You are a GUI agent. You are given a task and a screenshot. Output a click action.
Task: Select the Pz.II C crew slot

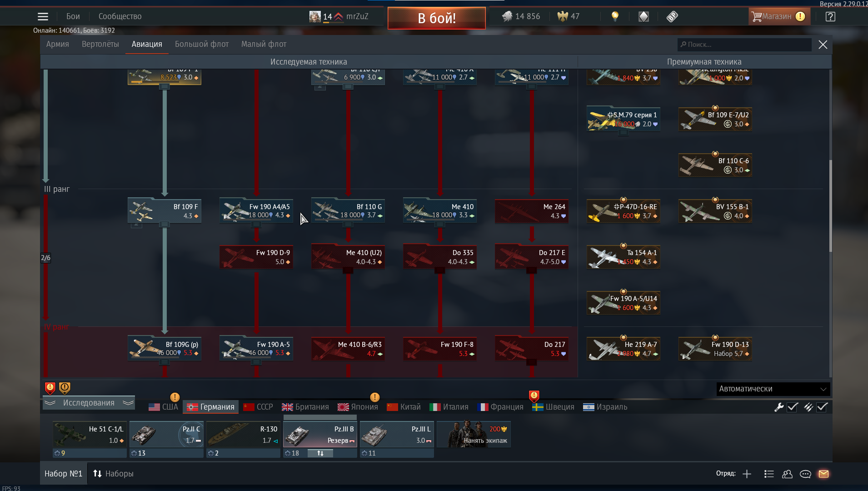click(166, 435)
